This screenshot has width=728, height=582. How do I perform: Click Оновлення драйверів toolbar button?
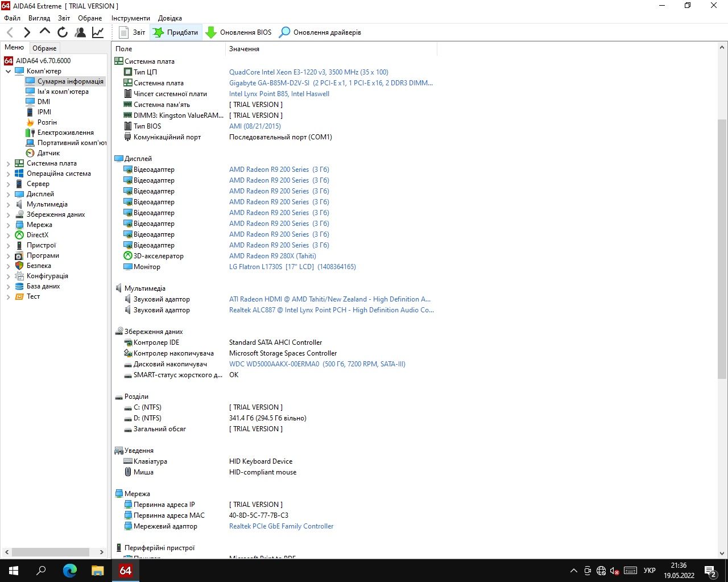(320, 32)
